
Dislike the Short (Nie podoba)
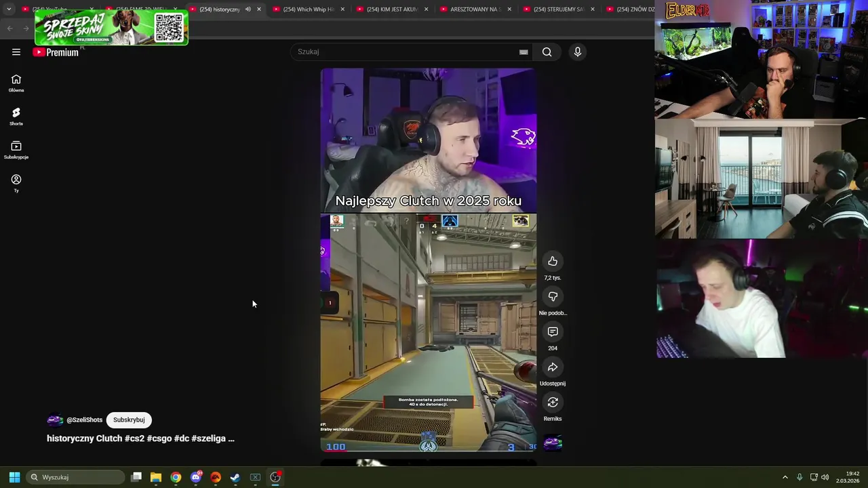(553, 297)
